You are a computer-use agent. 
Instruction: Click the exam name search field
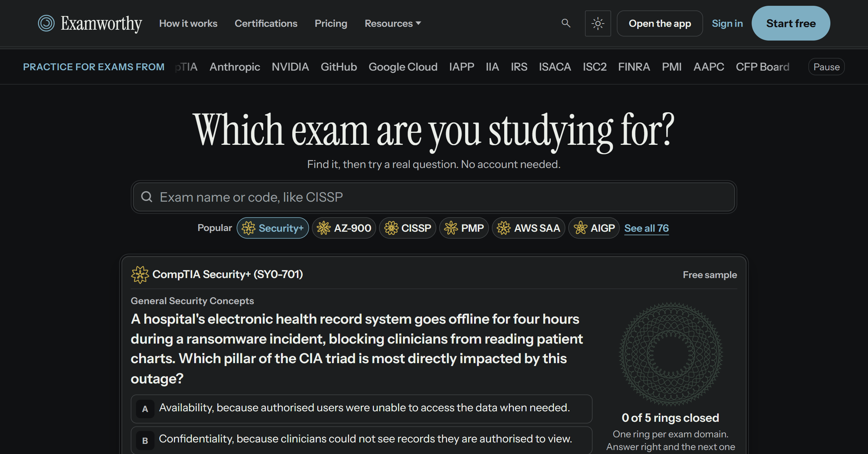[x=434, y=197]
